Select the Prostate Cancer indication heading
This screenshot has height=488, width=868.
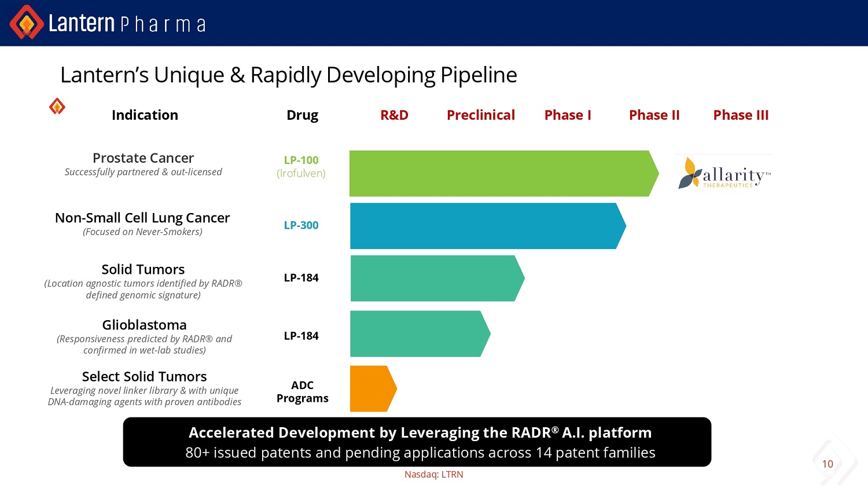click(x=143, y=158)
